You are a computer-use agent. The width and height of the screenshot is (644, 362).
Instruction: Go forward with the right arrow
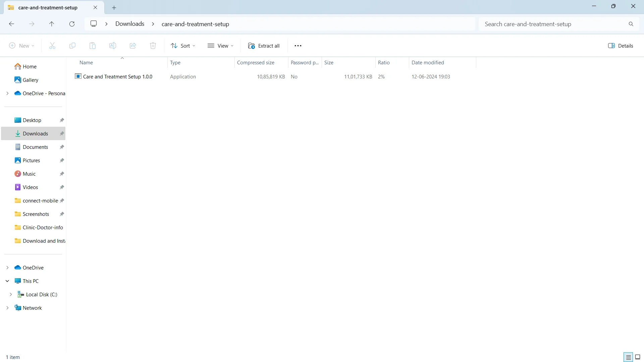[32, 24]
